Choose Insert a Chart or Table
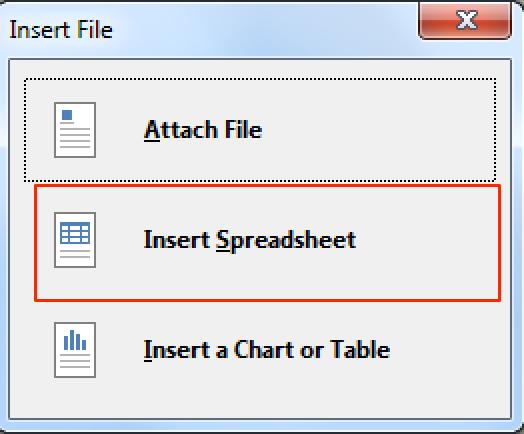 [260, 350]
